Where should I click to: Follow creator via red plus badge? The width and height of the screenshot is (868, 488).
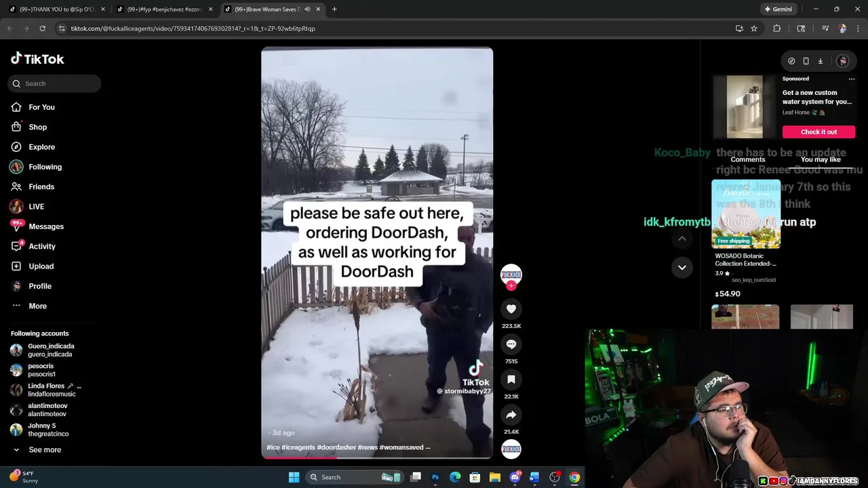pos(511,285)
